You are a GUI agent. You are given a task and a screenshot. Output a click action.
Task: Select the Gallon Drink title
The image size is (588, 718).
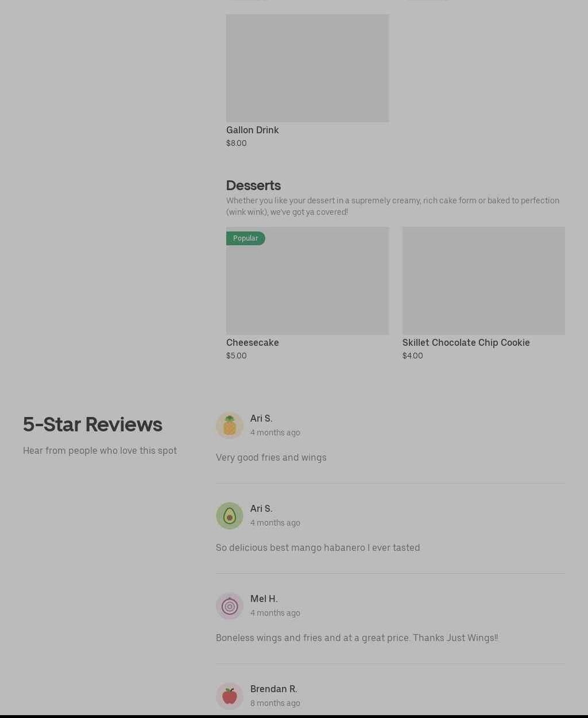click(x=253, y=130)
